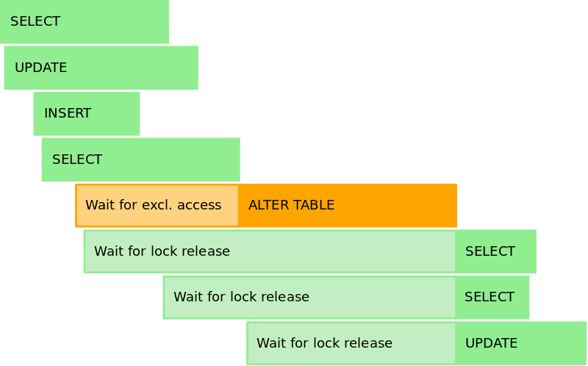Viewport: 588px width, 366px height.
Task: Click the topmost green SELECT bar
Action: point(85,22)
